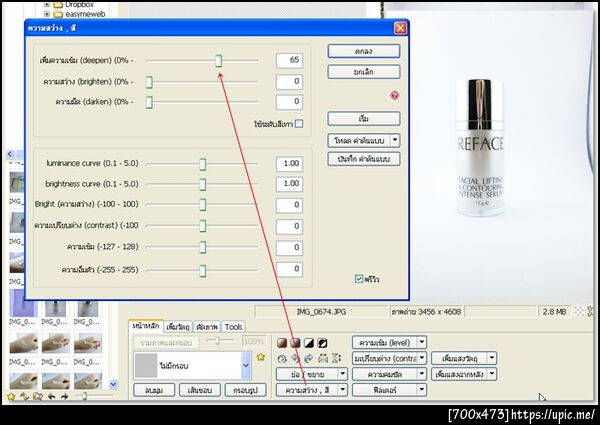Click the curved left arrow below thumbnails
Image resolution: width=600 pixels, height=425 pixels.
51,396
